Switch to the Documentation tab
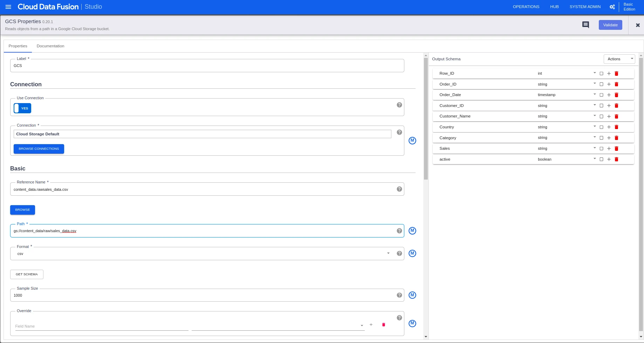 click(50, 46)
